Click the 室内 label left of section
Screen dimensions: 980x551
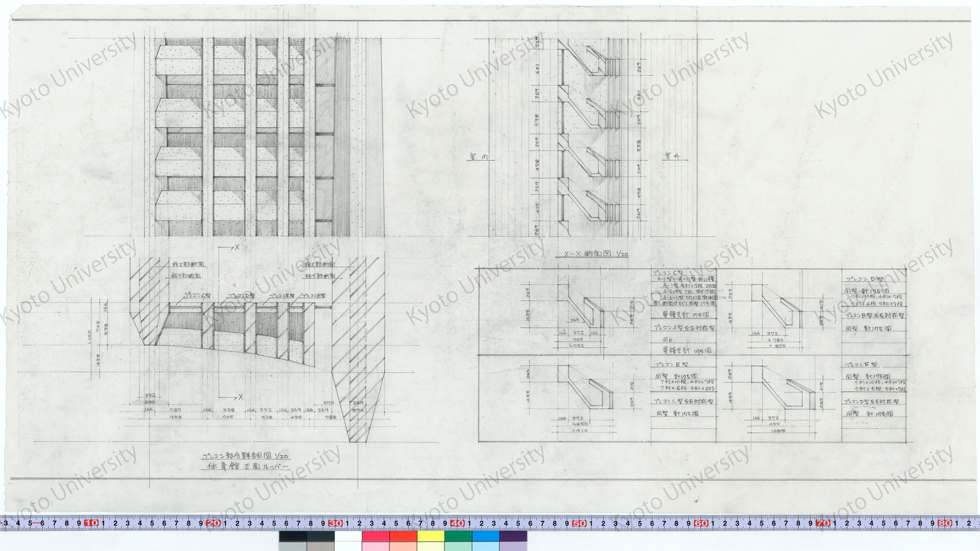(479, 157)
